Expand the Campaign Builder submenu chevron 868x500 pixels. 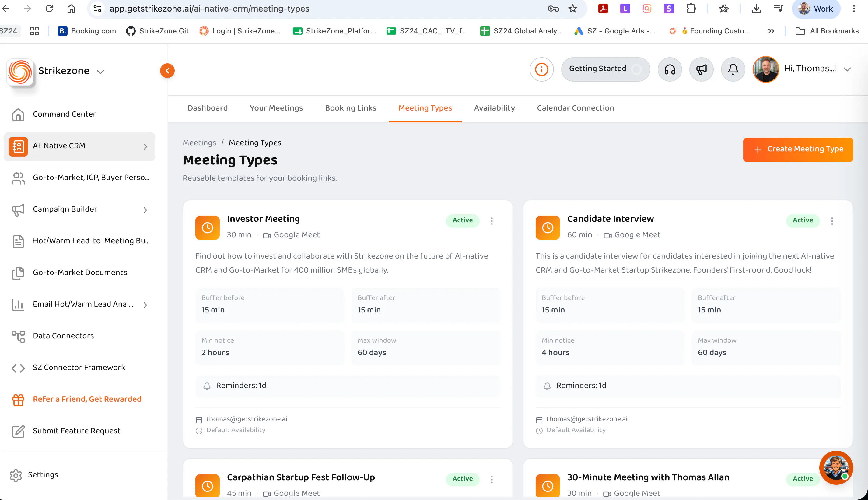click(x=145, y=210)
